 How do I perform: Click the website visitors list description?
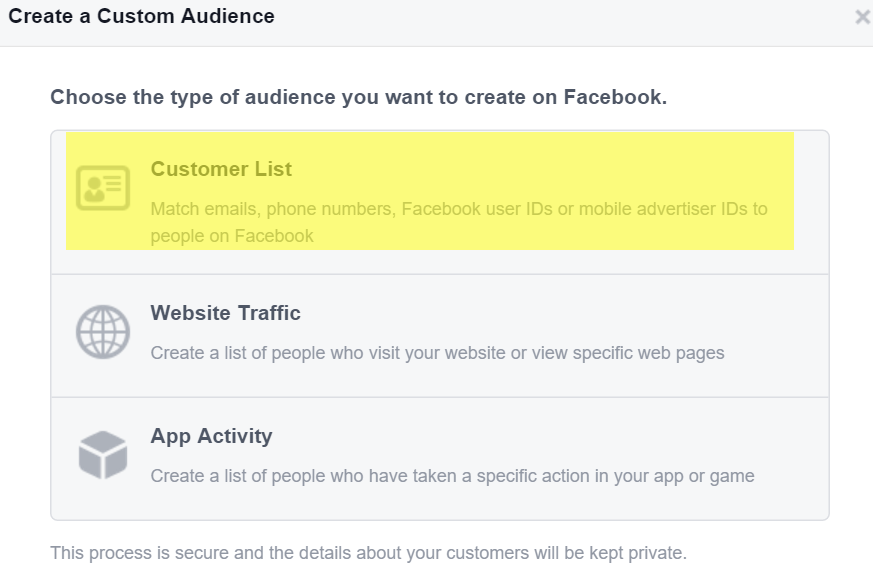[438, 353]
